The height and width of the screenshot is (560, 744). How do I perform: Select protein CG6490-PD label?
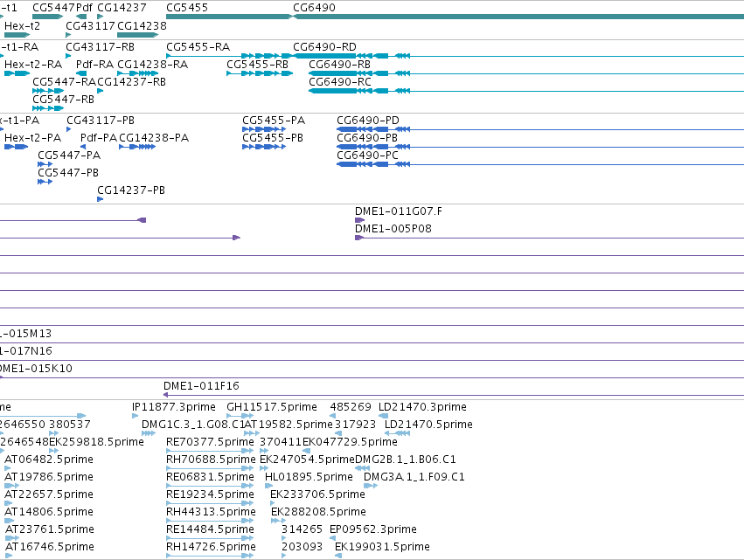368,121
